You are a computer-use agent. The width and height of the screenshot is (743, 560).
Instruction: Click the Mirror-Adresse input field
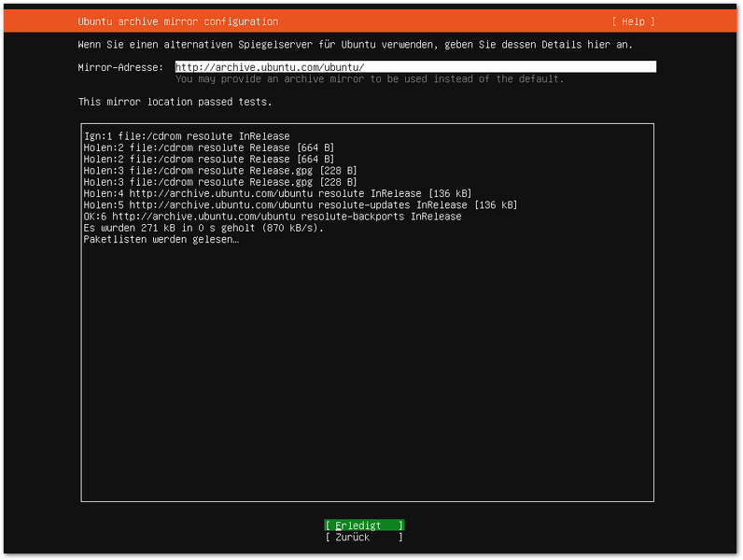coord(415,67)
